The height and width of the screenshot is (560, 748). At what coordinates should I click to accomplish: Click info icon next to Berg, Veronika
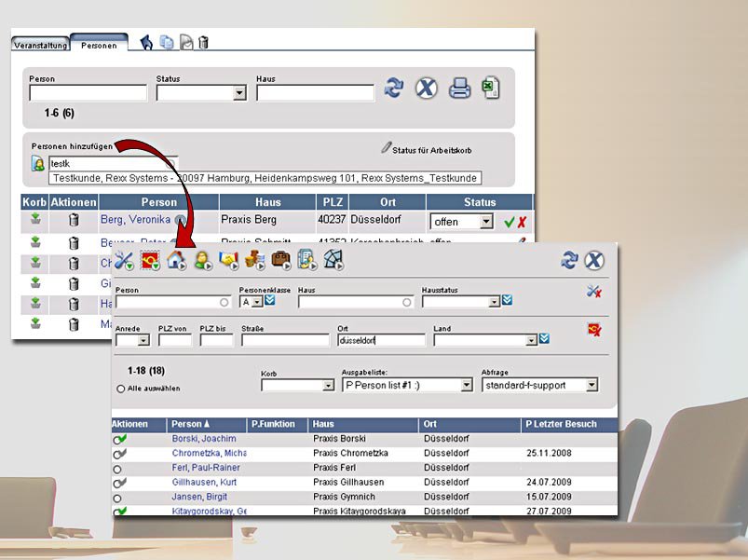click(180, 219)
